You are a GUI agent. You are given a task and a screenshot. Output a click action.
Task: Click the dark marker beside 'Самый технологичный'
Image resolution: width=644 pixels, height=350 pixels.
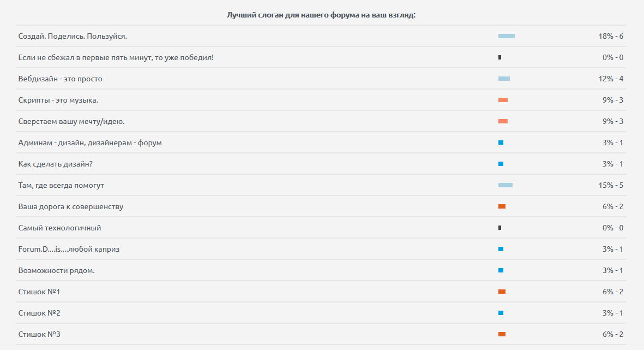pos(499,228)
